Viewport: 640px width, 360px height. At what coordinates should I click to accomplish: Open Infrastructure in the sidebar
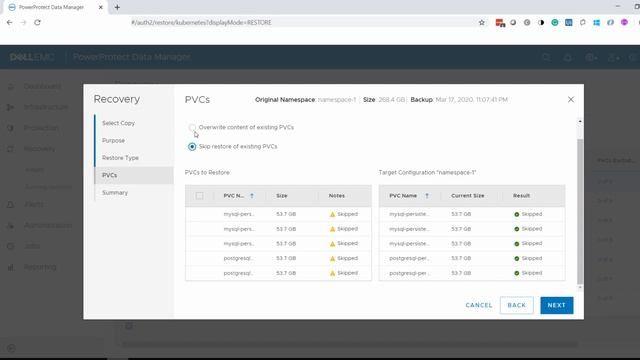(x=46, y=107)
